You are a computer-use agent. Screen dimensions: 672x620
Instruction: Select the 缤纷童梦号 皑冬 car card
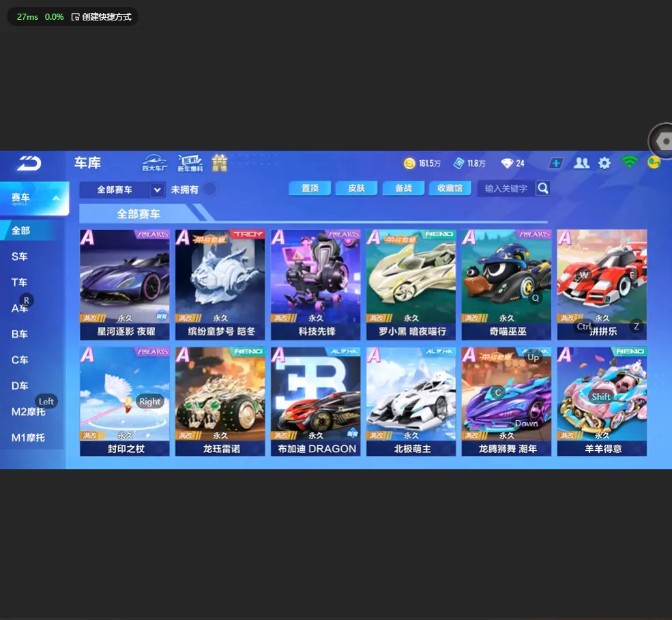click(220, 285)
